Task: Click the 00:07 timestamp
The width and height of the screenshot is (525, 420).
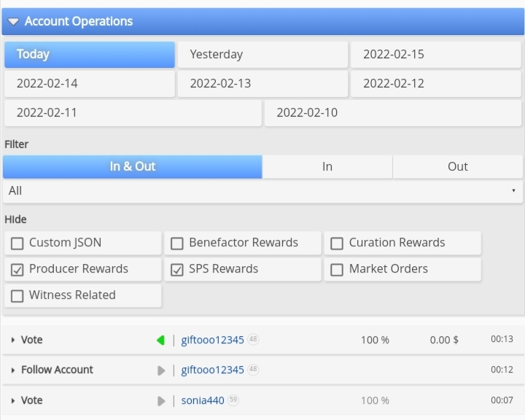Action: [x=502, y=400]
